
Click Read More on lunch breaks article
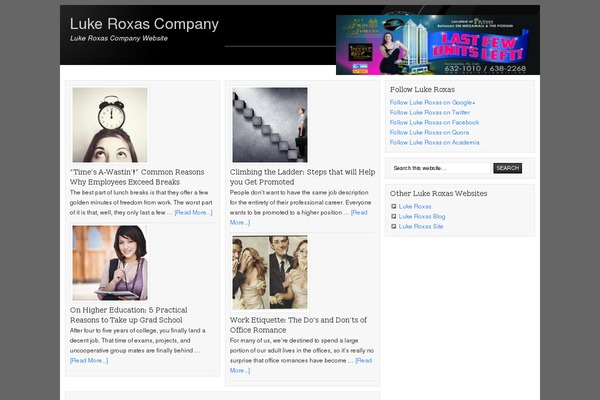click(x=193, y=212)
